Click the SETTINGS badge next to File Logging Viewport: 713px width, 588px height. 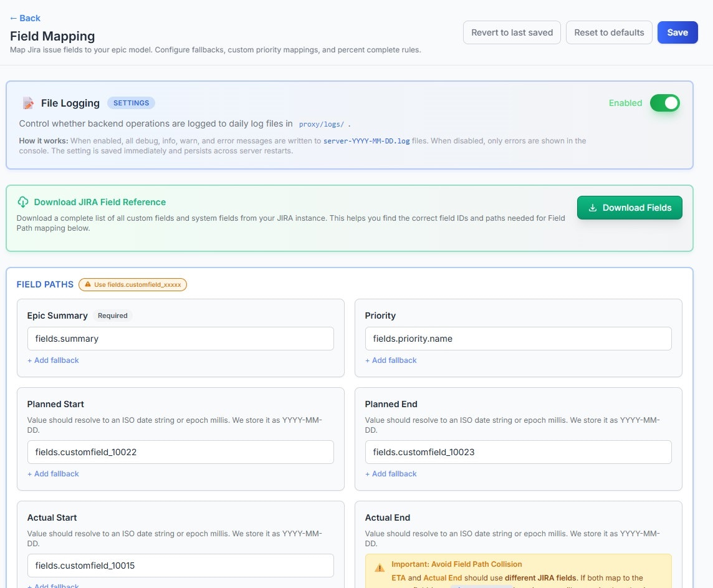click(x=131, y=102)
